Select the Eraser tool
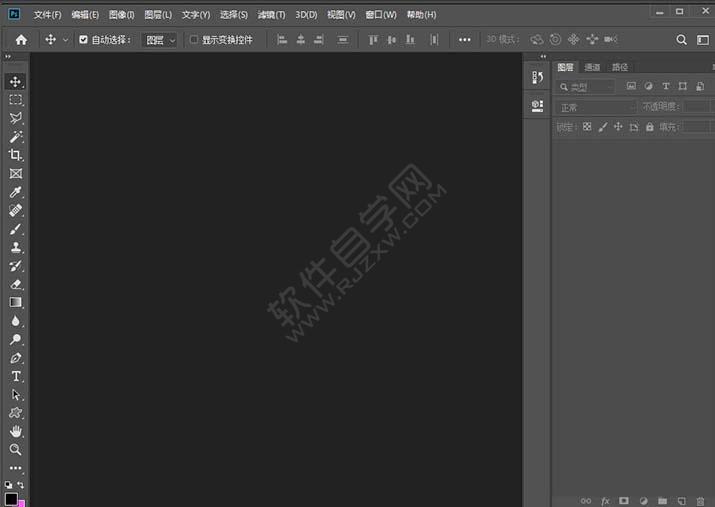 click(x=16, y=284)
